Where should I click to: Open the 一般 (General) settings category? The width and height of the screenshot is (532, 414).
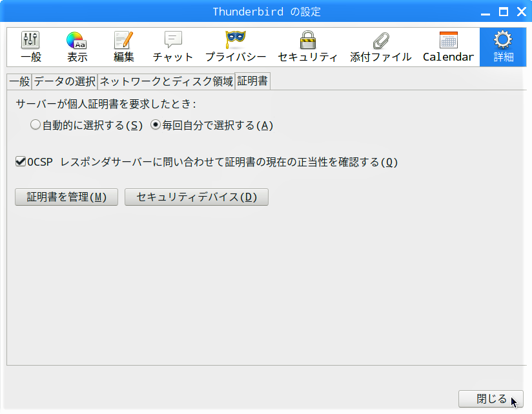tap(31, 47)
